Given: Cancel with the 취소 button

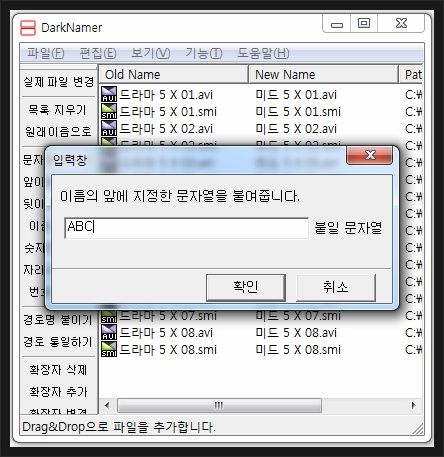Looking at the screenshot, I should click(336, 287).
